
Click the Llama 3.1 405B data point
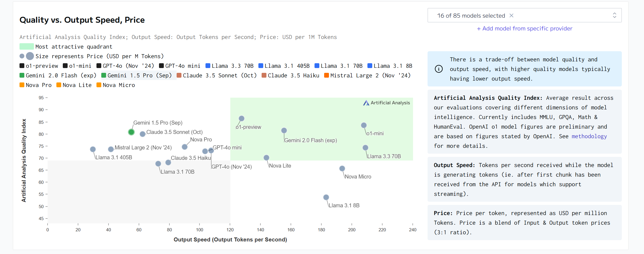(x=93, y=149)
